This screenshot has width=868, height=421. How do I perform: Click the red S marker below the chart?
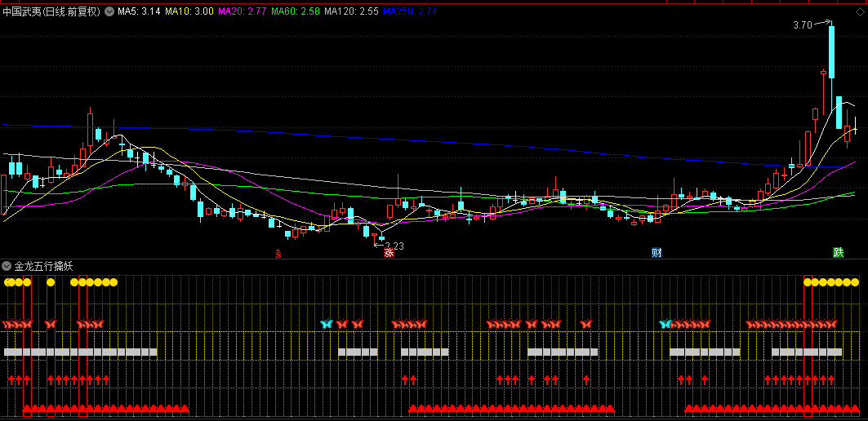[278, 254]
